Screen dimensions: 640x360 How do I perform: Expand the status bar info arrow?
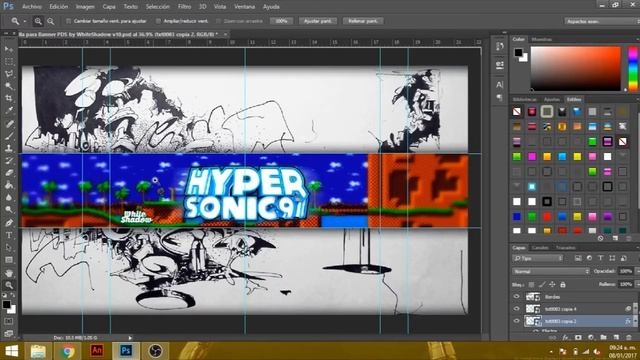[130, 338]
